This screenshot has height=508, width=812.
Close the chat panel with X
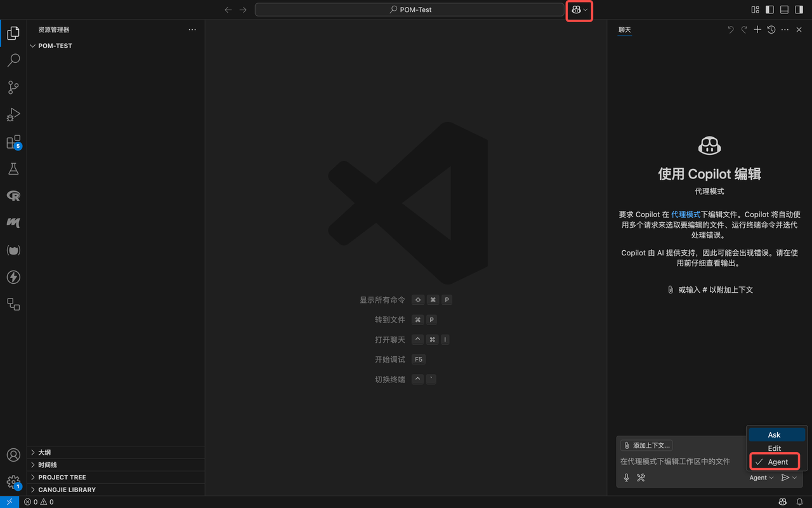[x=799, y=30]
